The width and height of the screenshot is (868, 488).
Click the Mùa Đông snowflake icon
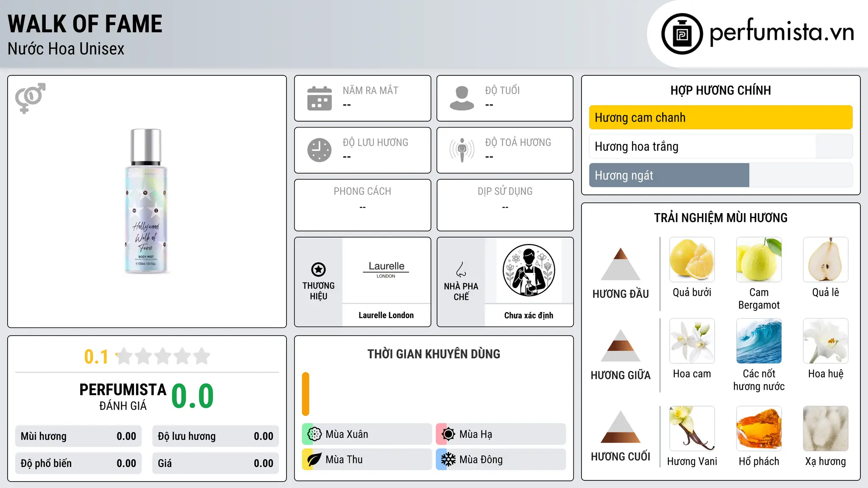click(448, 460)
